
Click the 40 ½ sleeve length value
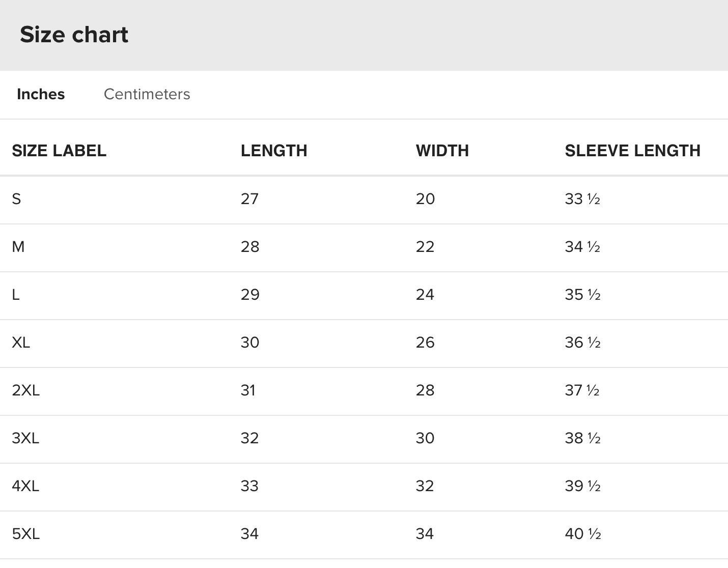coord(583,534)
